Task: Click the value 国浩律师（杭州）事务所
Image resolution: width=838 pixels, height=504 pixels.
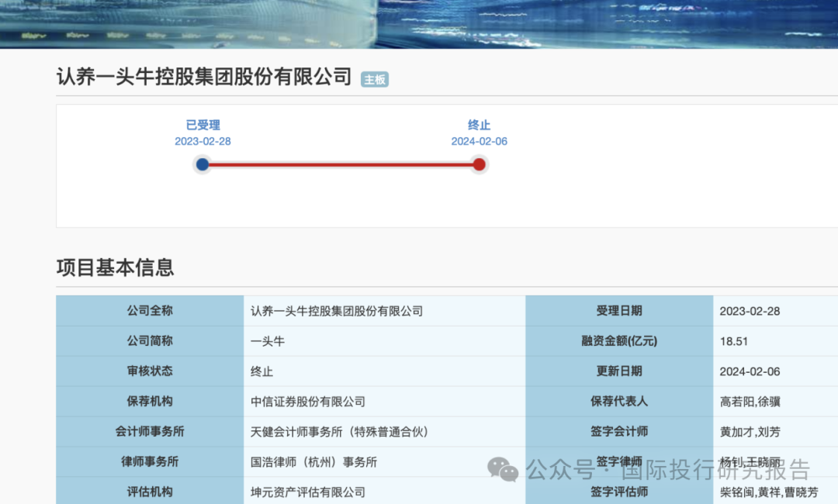Action: coord(313,462)
